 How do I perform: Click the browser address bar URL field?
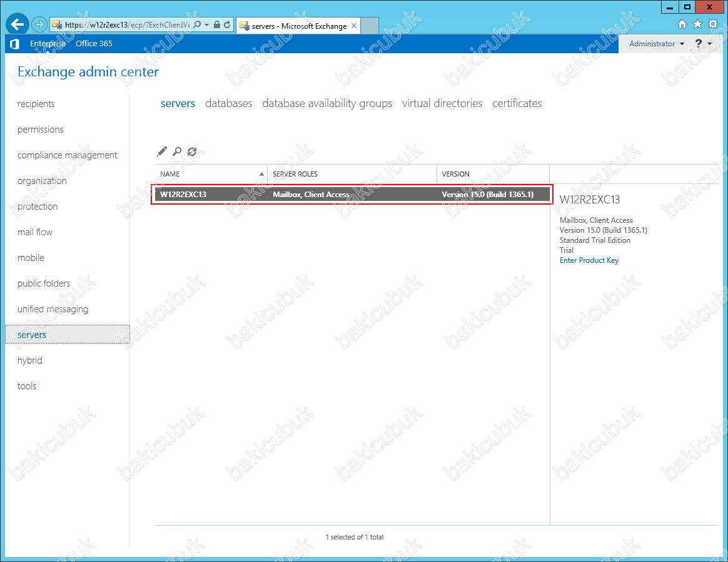pyautogui.click(x=127, y=24)
